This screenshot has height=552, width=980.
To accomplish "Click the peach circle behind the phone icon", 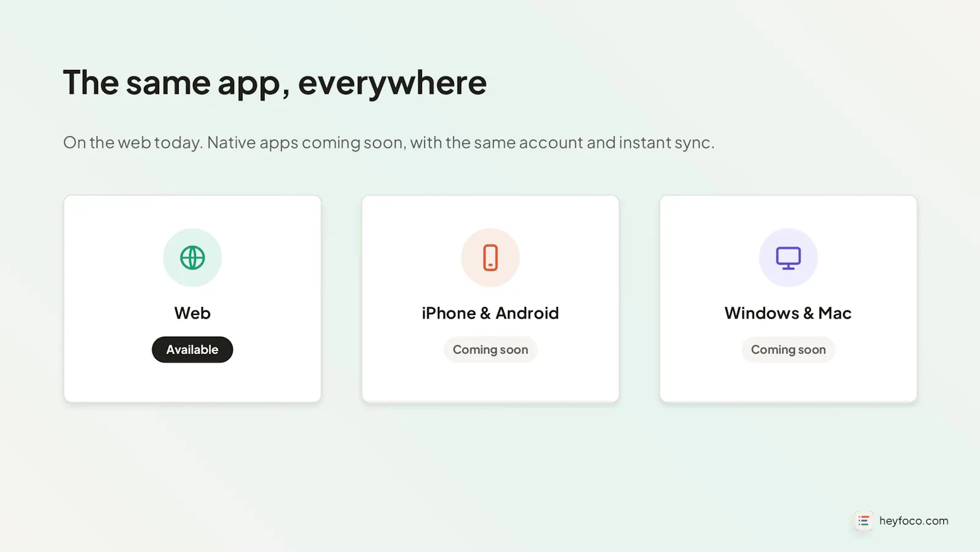I will point(490,258).
